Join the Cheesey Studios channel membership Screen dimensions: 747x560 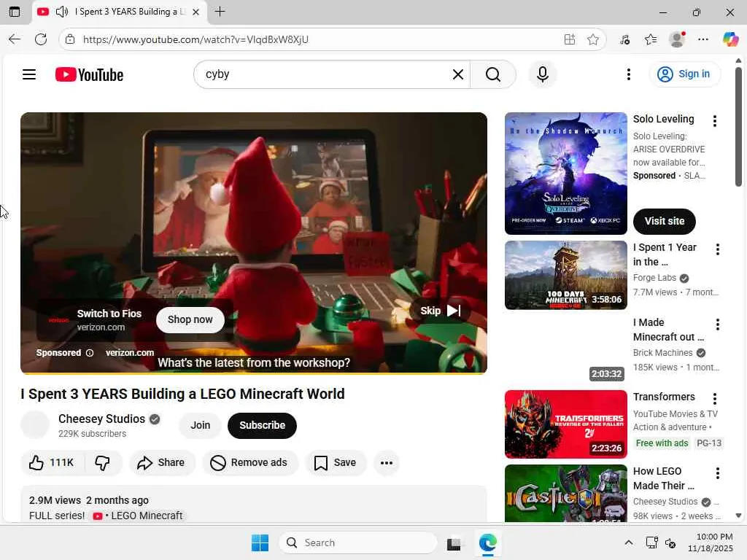[200, 425]
